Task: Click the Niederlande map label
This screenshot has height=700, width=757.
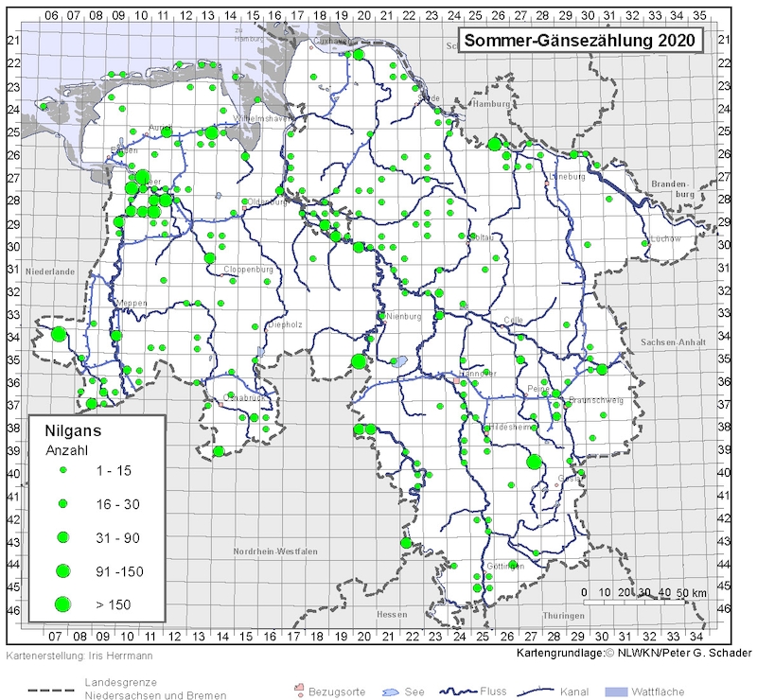Action: pos(50,271)
